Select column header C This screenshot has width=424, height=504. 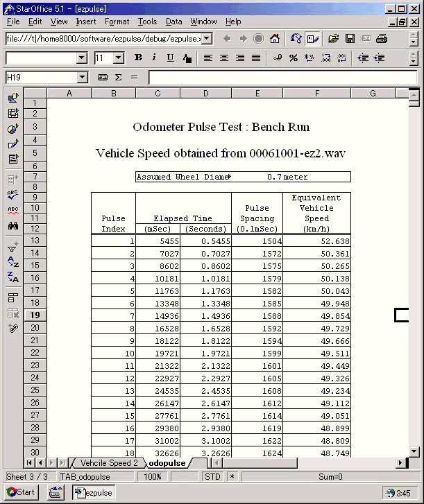click(x=158, y=93)
